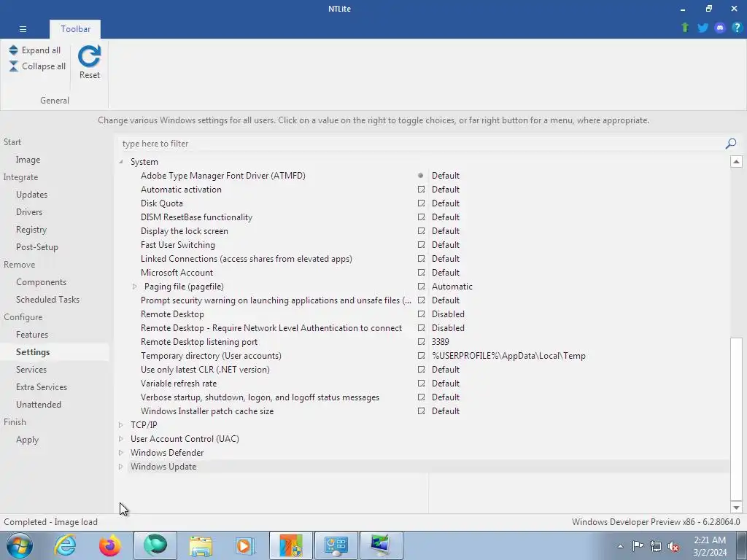
Task: Click the scrollbar up arrow
Action: 736,161
